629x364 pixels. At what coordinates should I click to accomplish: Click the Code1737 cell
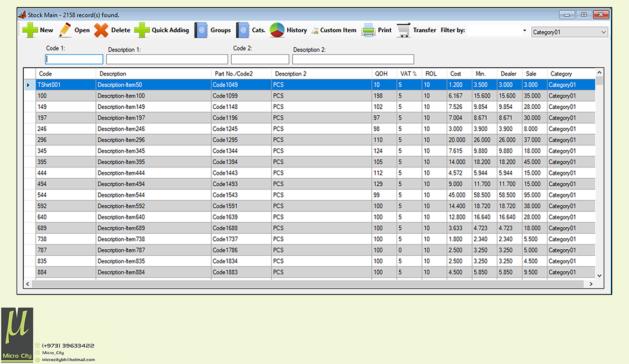click(241, 239)
